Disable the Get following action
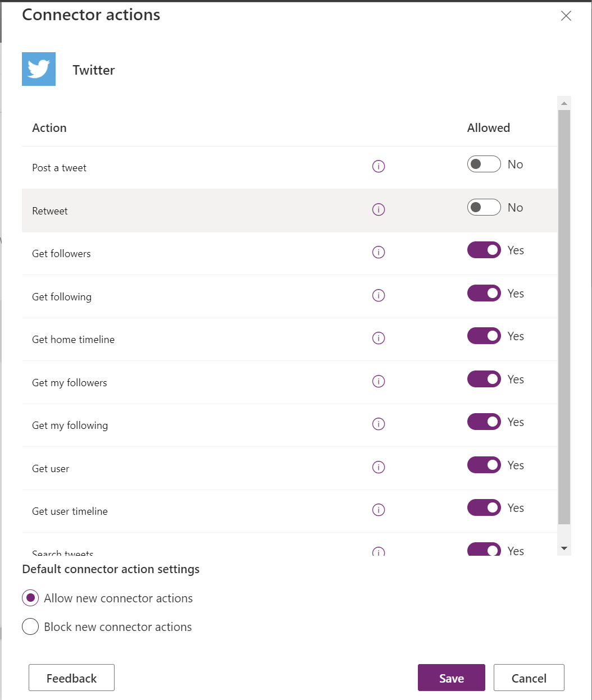This screenshot has width=592, height=700. 484,292
